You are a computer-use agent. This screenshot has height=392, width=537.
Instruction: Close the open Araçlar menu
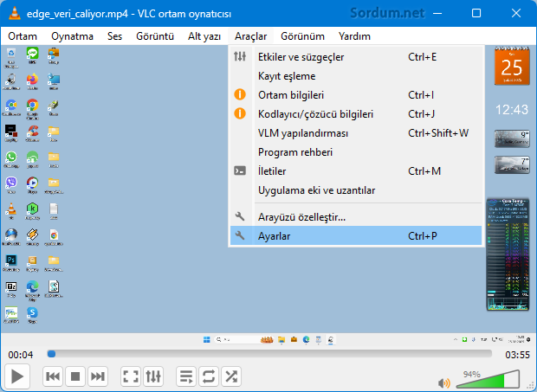[250, 36]
